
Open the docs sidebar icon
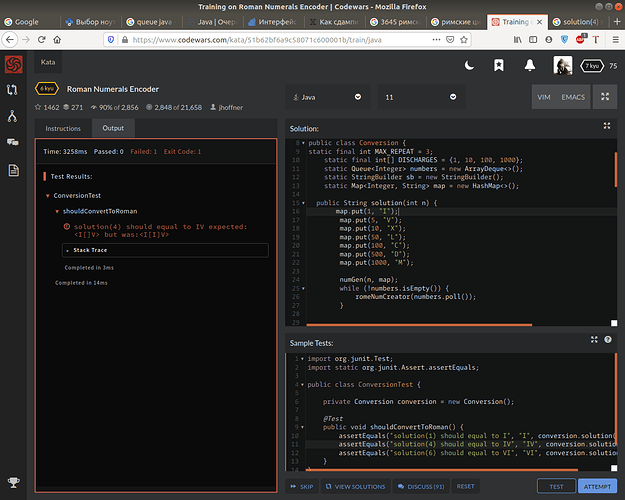click(14, 170)
